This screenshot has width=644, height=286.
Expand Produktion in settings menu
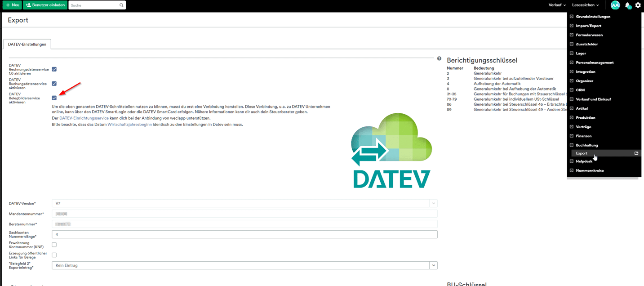coord(585,117)
